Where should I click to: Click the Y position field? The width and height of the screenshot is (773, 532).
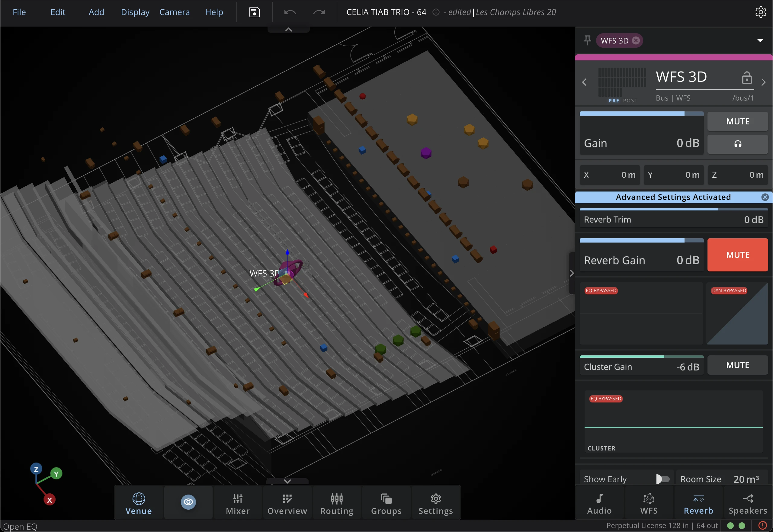pyautogui.click(x=674, y=175)
